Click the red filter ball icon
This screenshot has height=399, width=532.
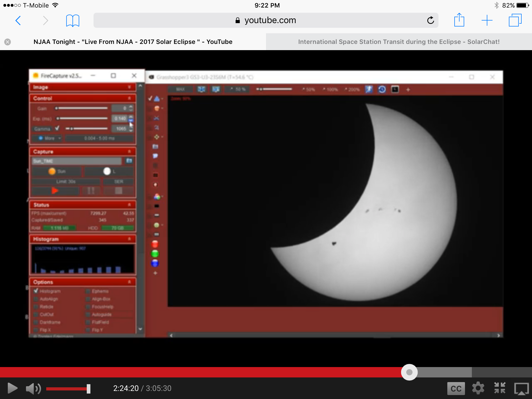[x=155, y=244]
